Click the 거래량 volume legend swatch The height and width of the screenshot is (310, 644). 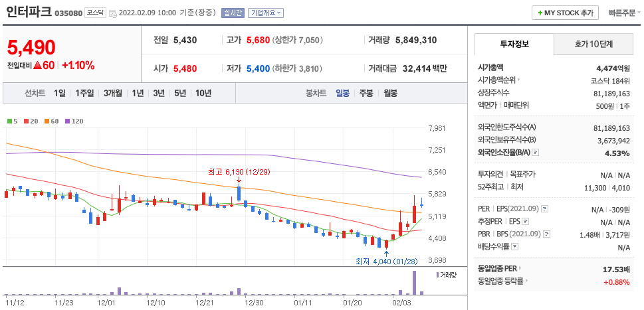click(x=437, y=275)
